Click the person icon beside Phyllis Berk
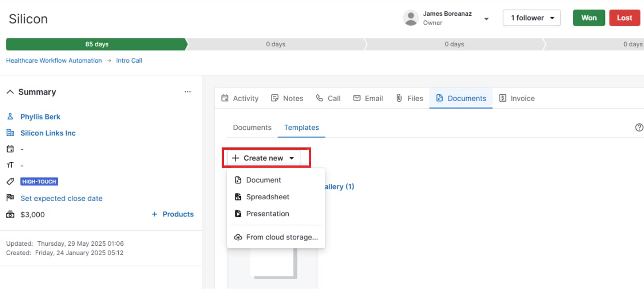This screenshot has width=644, height=303. click(x=10, y=116)
